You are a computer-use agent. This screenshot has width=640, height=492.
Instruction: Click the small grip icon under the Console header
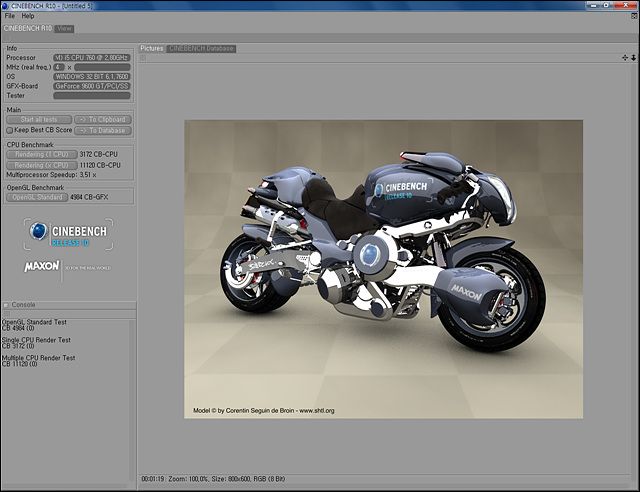(6, 314)
